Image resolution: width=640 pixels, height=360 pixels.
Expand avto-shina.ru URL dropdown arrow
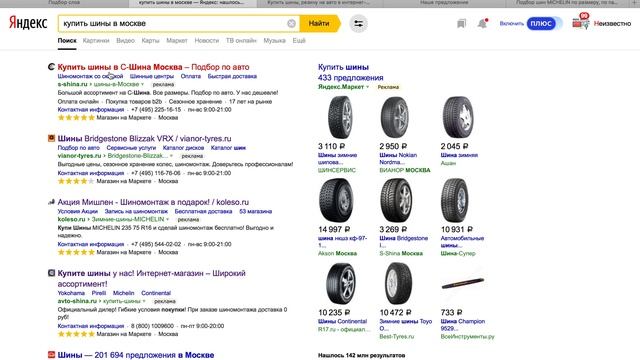pyautogui.click(x=144, y=301)
